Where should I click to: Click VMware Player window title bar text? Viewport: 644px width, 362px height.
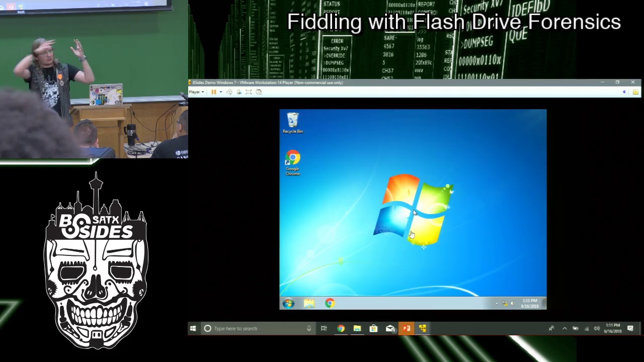click(267, 82)
